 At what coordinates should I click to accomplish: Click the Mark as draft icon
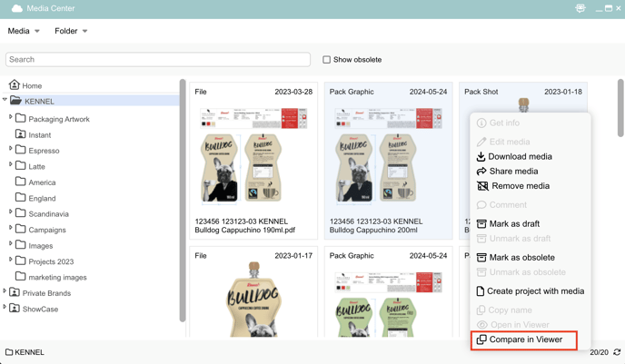[481, 224]
